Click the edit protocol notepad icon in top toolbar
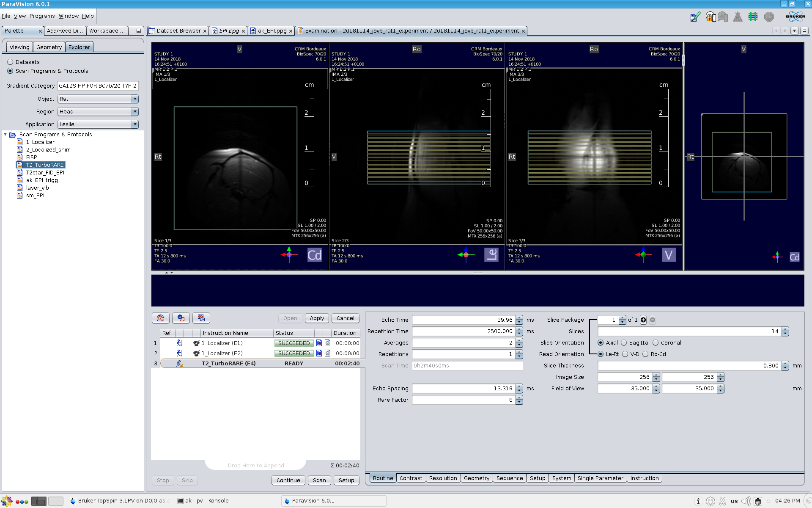 click(x=695, y=17)
